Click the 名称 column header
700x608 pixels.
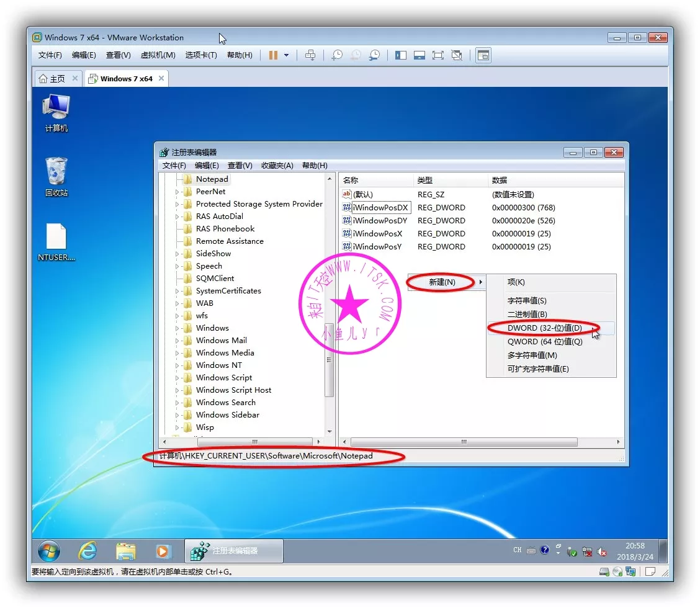[x=351, y=181]
